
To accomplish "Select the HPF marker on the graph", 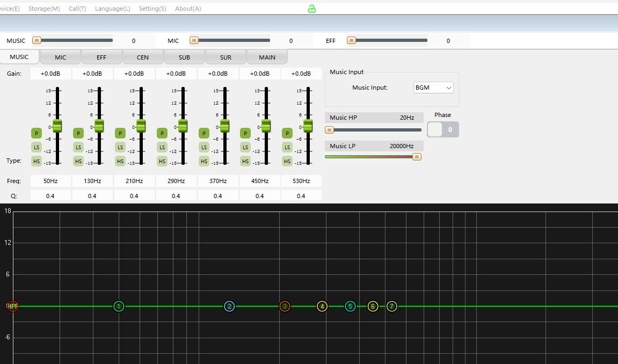I will pos(12,306).
